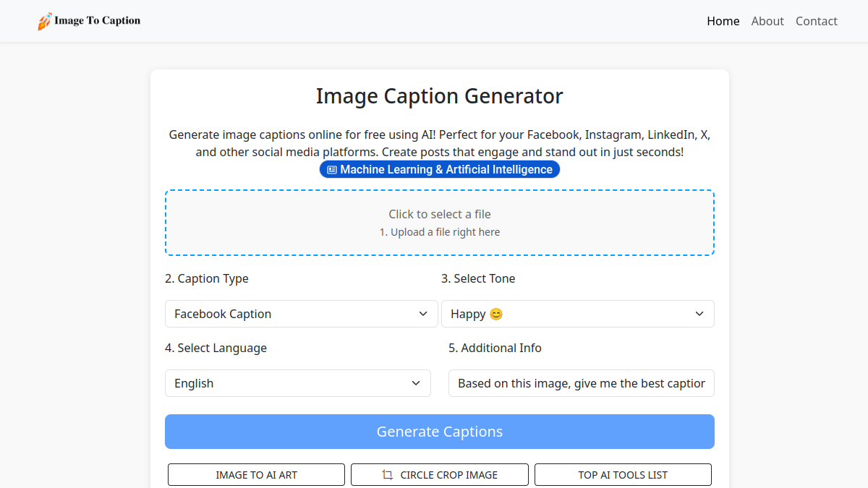868x488 pixels.
Task: Click the Machine Learning & Artificial Intelligence badge
Action: coord(440,170)
